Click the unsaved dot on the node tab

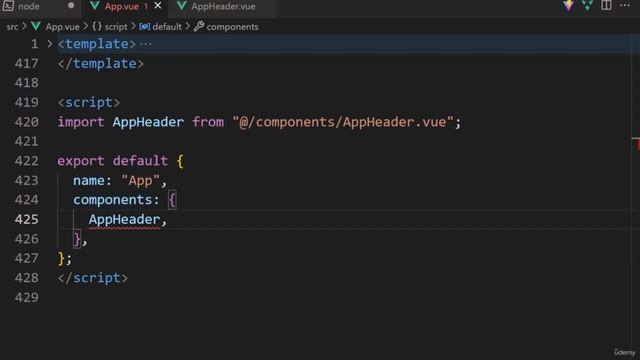71,6
